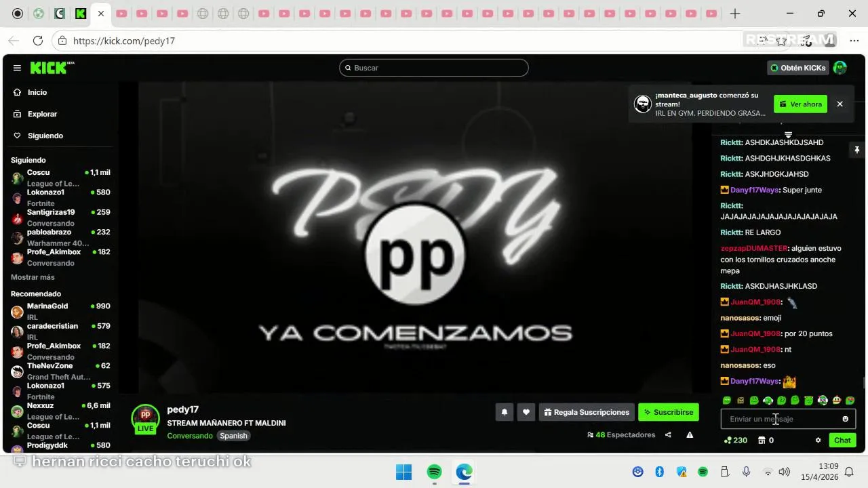Image resolution: width=868 pixels, height=488 pixels.
Task: Open the hamburger sidebar menu
Action: coord(17,68)
